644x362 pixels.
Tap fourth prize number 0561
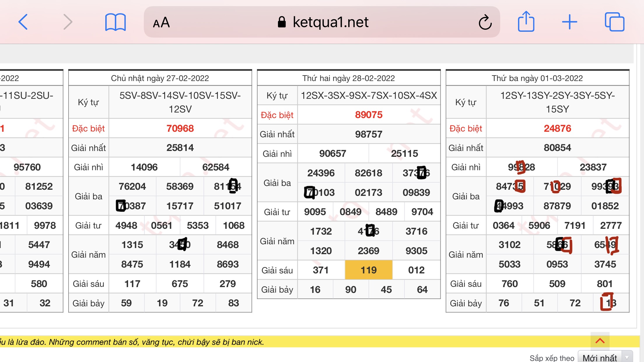point(162,225)
